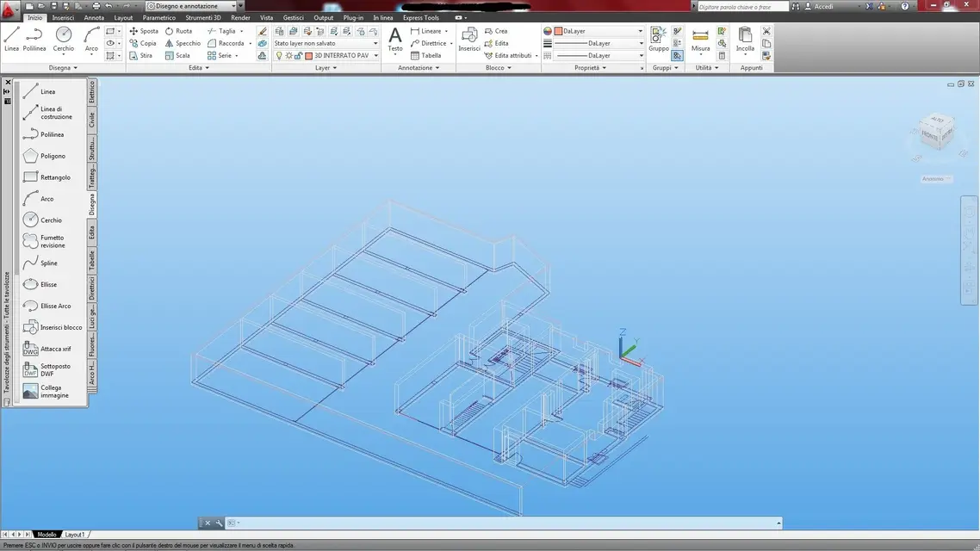Click the print icon in quick access toolbar
This screenshot has width=980, height=551.
pos(96,6)
